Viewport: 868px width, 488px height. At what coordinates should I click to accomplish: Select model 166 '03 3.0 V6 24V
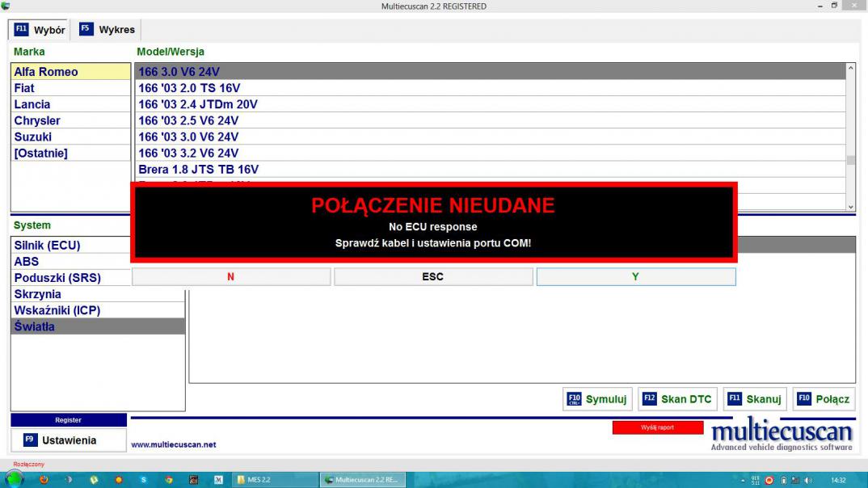tap(491, 137)
